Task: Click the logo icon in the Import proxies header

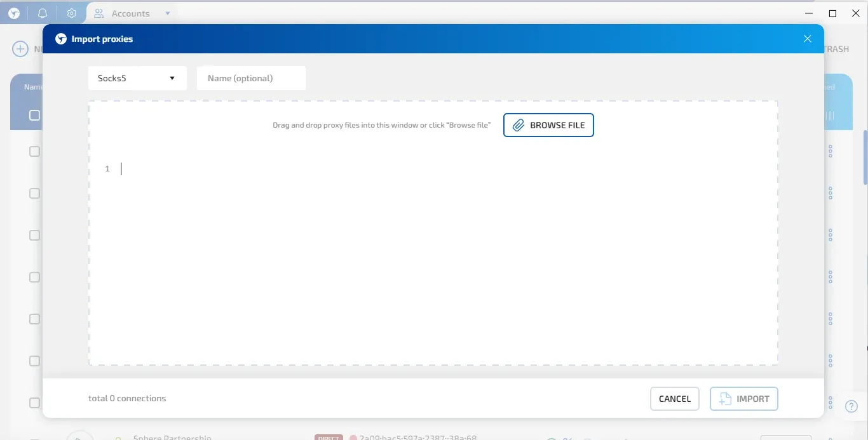Action: pyautogui.click(x=60, y=38)
